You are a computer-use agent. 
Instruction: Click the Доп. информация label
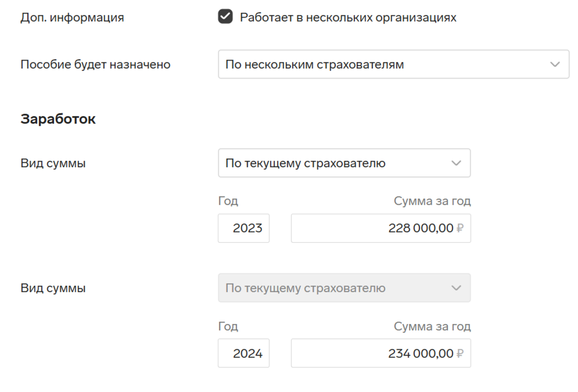tap(72, 18)
